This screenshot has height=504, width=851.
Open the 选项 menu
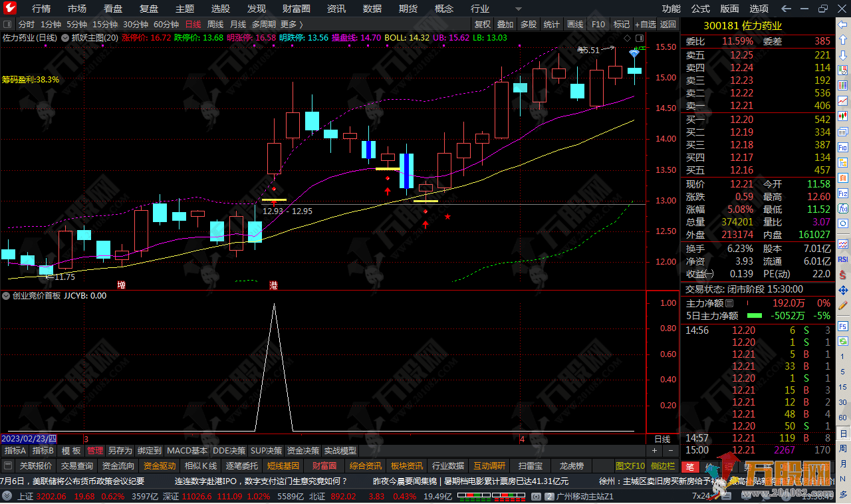click(759, 9)
